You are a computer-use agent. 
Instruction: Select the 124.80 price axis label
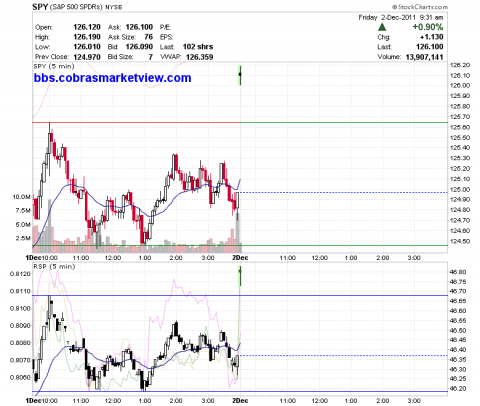pos(460,210)
